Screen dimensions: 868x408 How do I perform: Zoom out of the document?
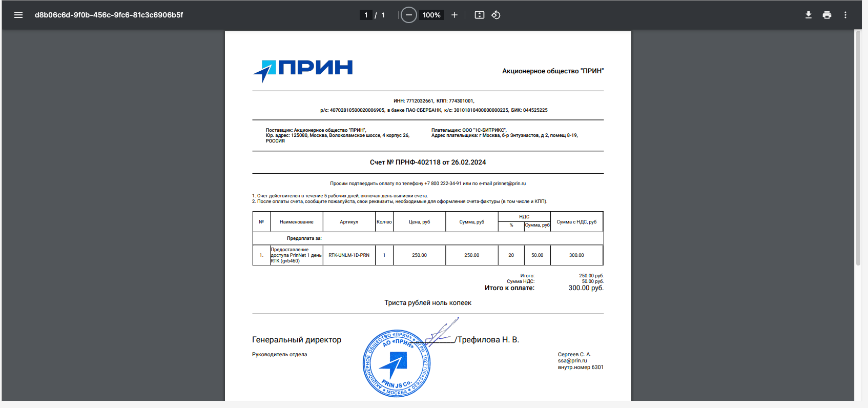click(408, 15)
